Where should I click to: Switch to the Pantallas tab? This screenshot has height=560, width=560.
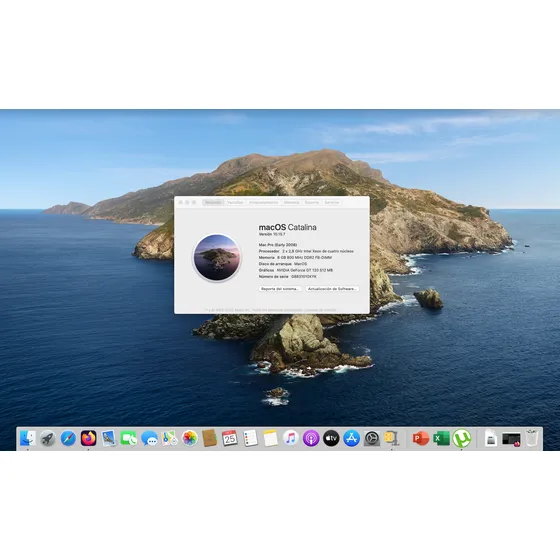tap(235, 202)
